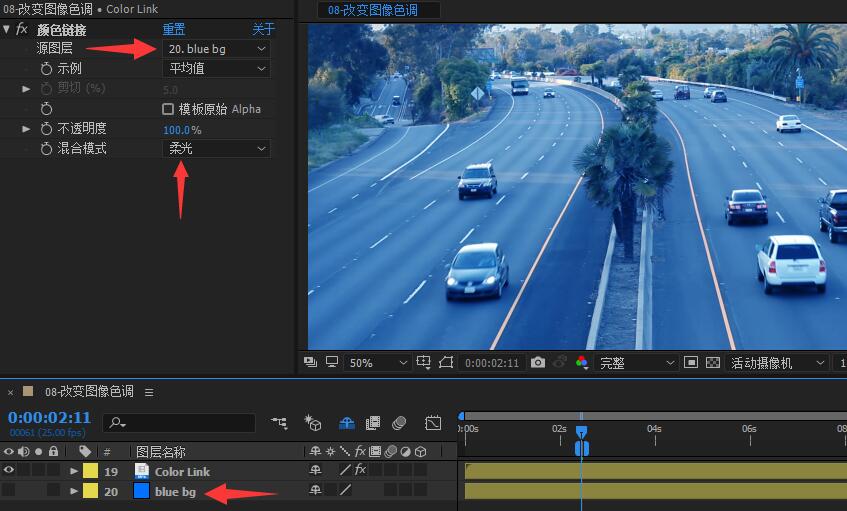Screen dimensions: 847x511
Task: Toggle mask and shape path visibility
Action: pos(446,362)
